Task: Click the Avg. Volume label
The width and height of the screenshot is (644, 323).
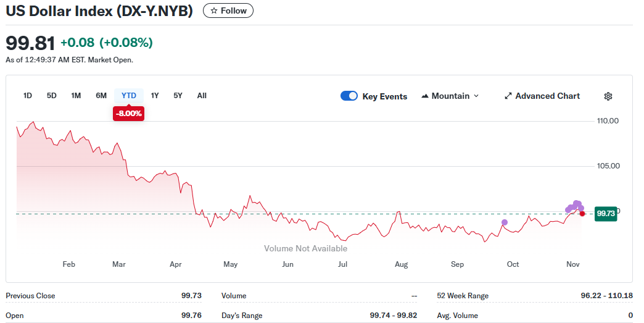Action: [458, 315]
